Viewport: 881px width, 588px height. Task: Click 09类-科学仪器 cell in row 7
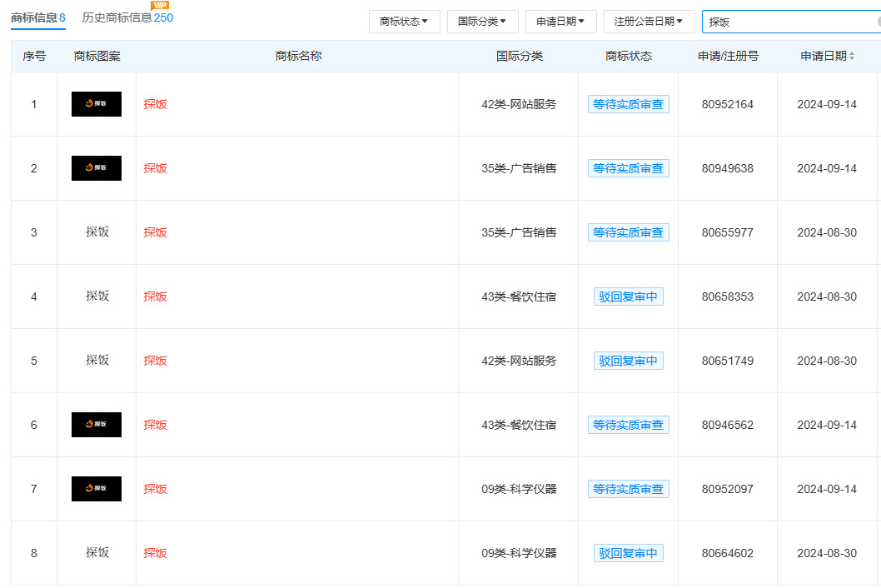519,489
